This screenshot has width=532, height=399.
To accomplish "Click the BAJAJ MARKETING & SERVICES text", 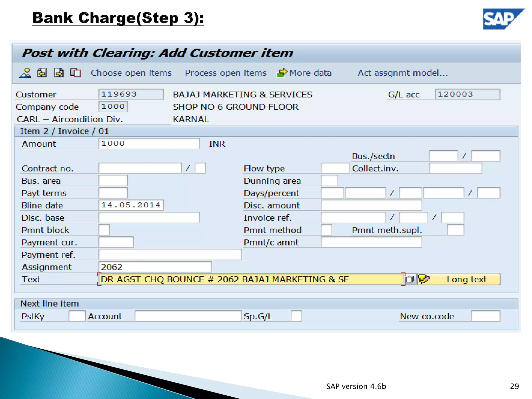I will 243,94.
